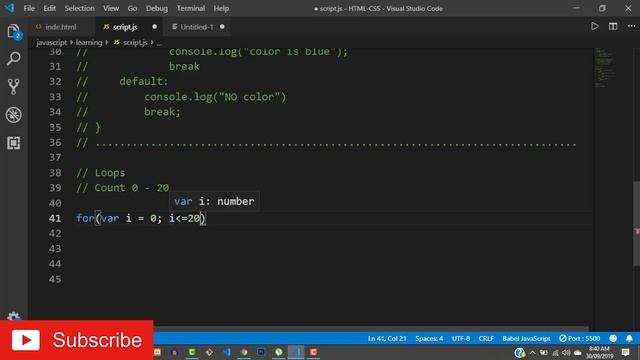Click console.log("NO color") on line 33
This screenshot has height=360, width=640.
point(215,97)
